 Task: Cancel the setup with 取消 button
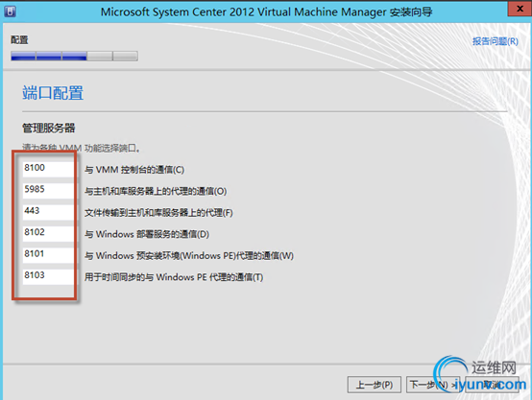[492, 385]
